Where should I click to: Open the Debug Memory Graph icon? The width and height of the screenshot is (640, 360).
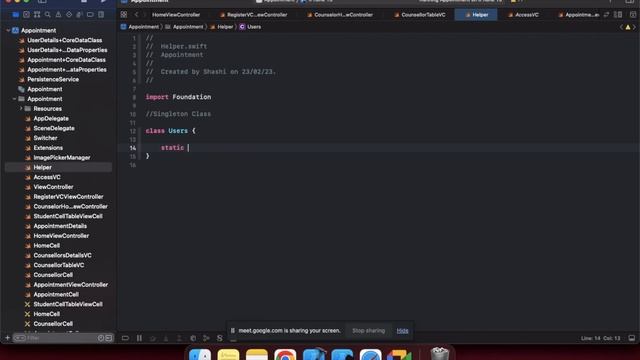[x=206, y=338]
